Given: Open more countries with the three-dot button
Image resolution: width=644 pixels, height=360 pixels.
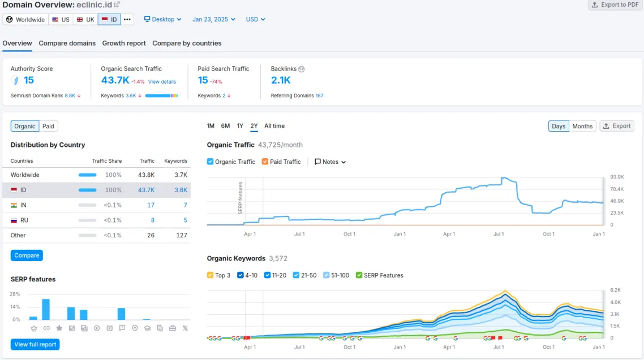Looking at the screenshot, I should click(x=127, y=19).
